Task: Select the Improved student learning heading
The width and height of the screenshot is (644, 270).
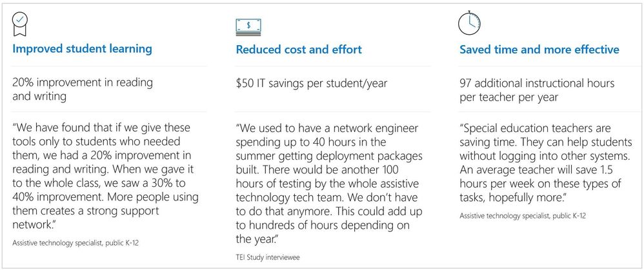Action: (83, 50)
